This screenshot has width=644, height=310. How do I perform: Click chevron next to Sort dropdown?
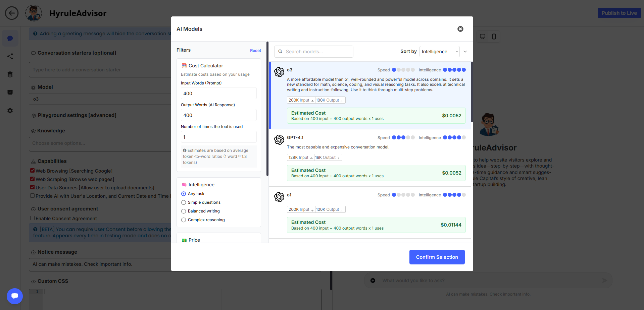point(465,52)
